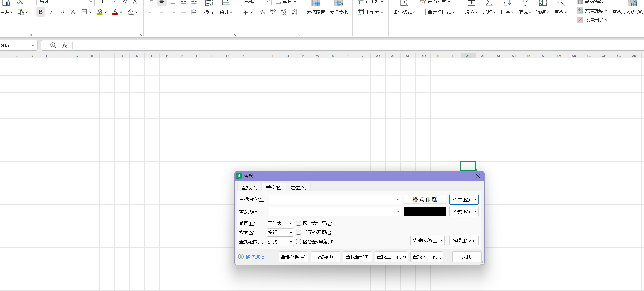The height and width of the screenshot is (291, 644).
Task: Click the fx insert function icon
Action: (65, 45)
